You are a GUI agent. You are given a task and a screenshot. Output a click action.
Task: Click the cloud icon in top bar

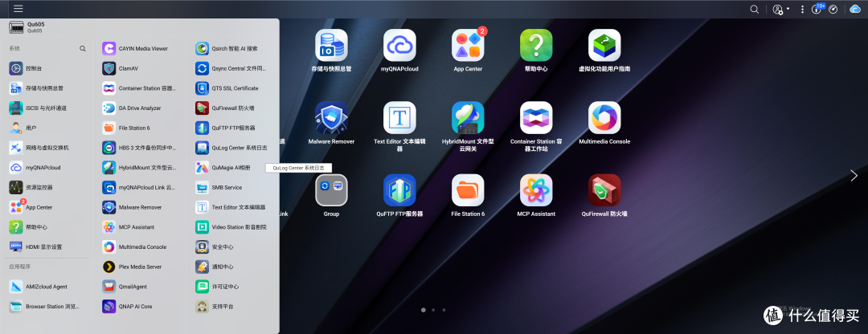(x=857, y=10)
